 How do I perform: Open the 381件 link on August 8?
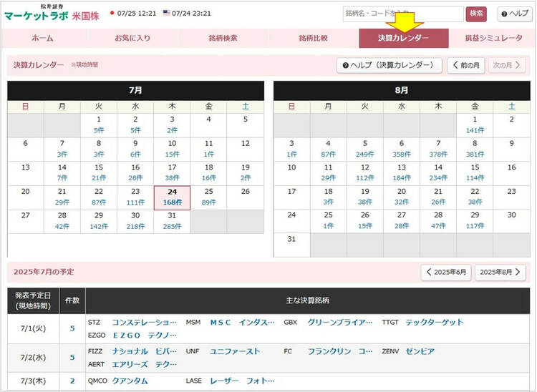475,154
